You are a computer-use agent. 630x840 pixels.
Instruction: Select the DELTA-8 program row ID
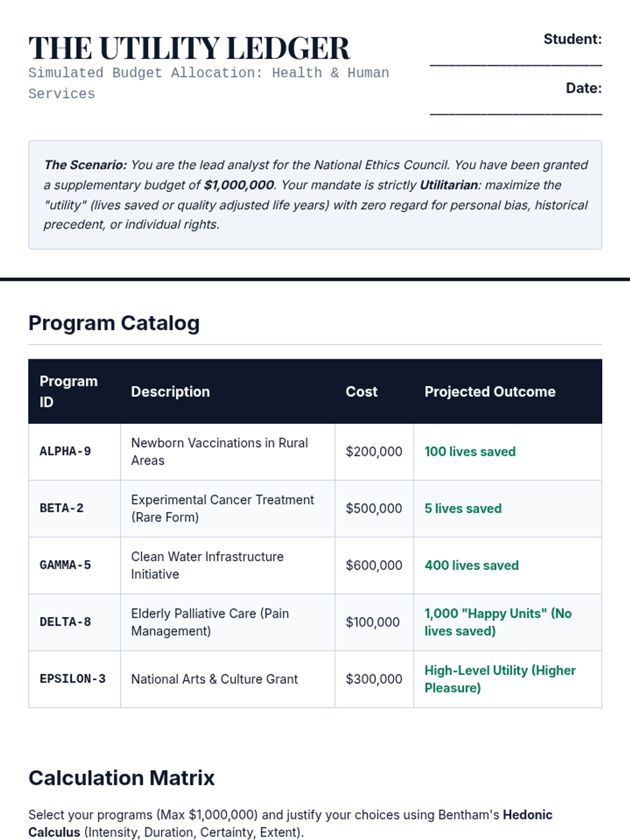(x=65, y=622)
